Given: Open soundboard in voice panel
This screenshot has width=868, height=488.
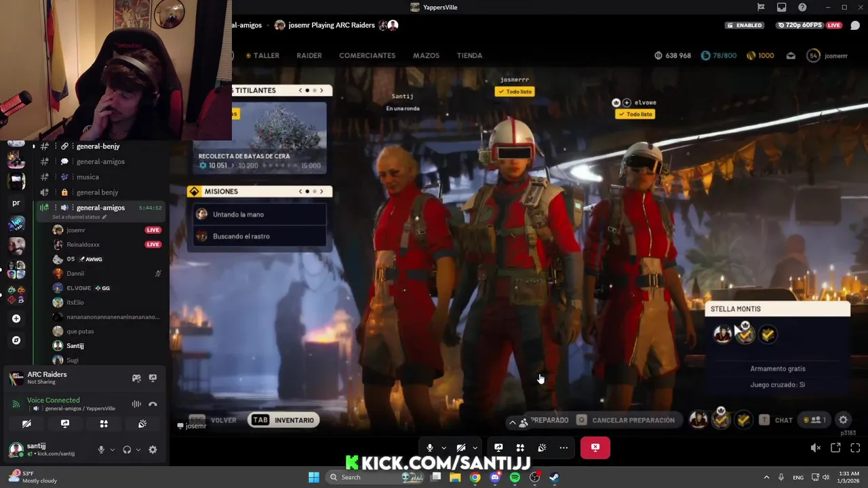Looking at the screenshot, I should tap(142, 424).
